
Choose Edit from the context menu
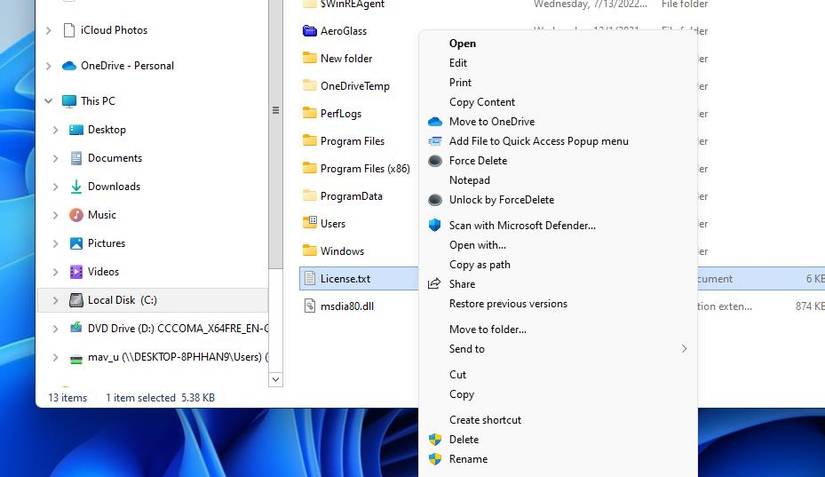tap(458, 63)
